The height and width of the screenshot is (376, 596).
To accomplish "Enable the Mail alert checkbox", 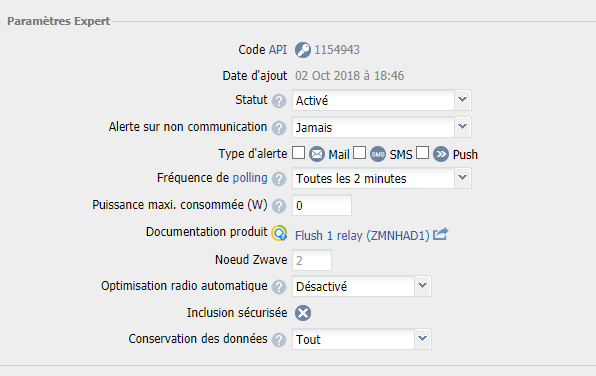I will point(298,153).
